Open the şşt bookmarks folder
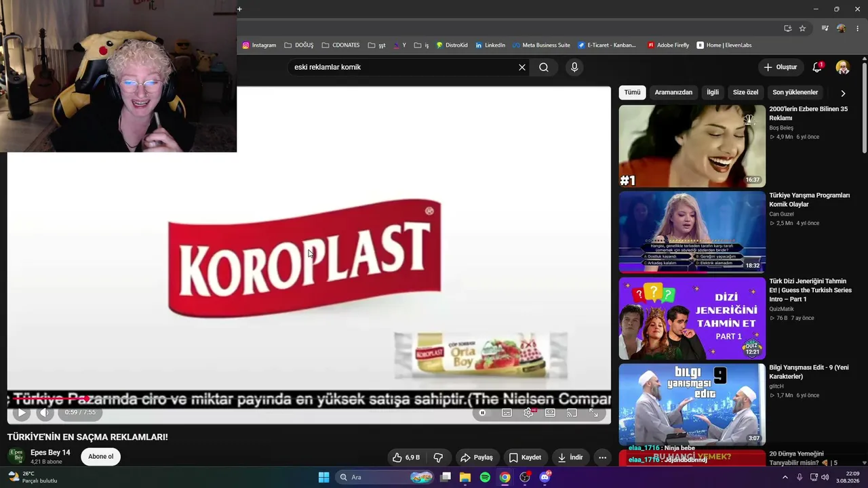Screen dimensions: 868x488 pos(376,45)
